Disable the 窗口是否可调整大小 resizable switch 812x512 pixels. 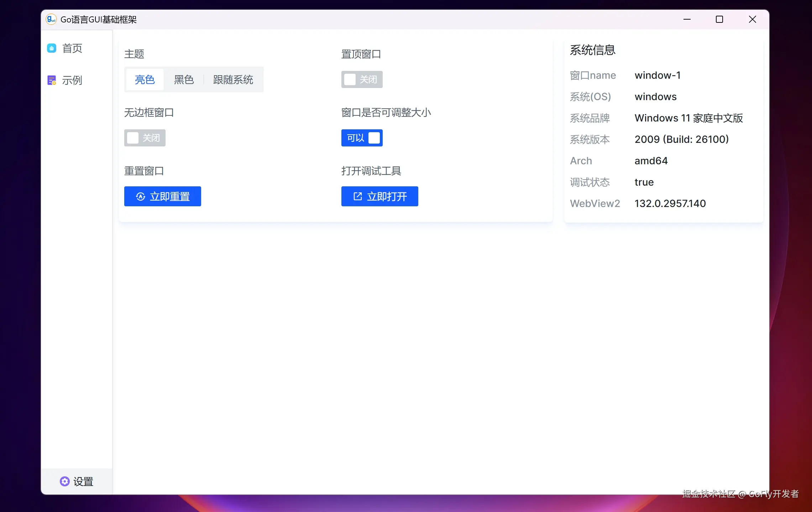(x=362, y=138)
